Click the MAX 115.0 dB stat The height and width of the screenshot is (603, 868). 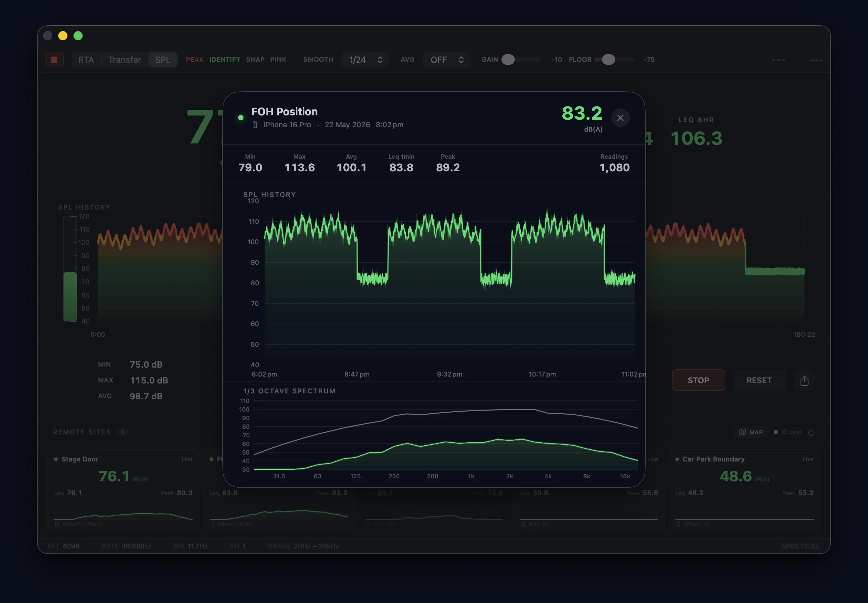click(133, 381)
